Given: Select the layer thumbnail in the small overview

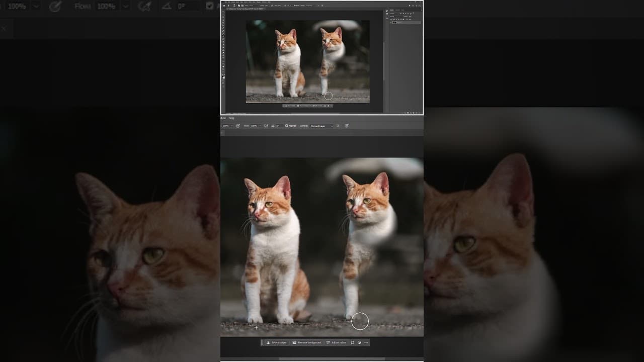Looking at the screenshot, I should point(395,23).
